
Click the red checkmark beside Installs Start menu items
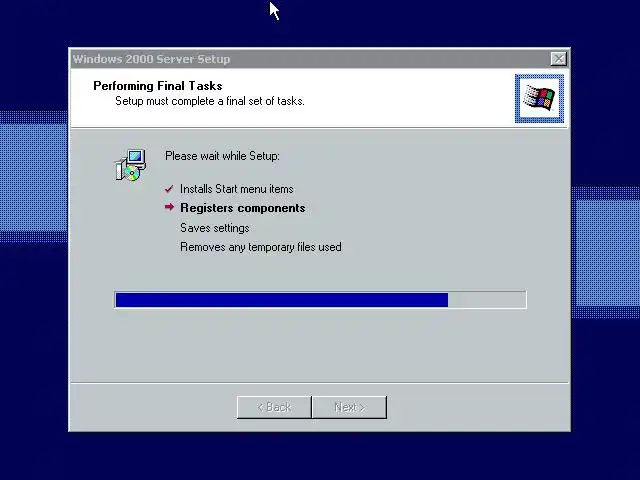tap(169, 189)
